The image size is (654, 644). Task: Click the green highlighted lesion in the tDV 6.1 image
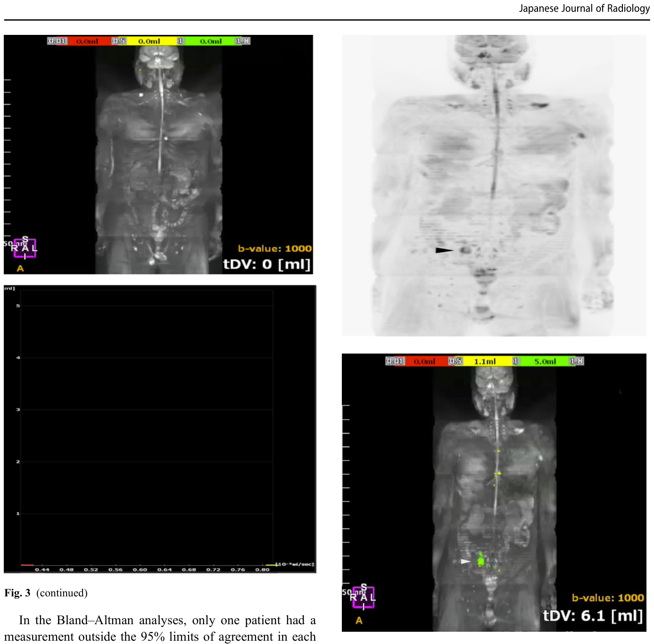coord(481,561)
